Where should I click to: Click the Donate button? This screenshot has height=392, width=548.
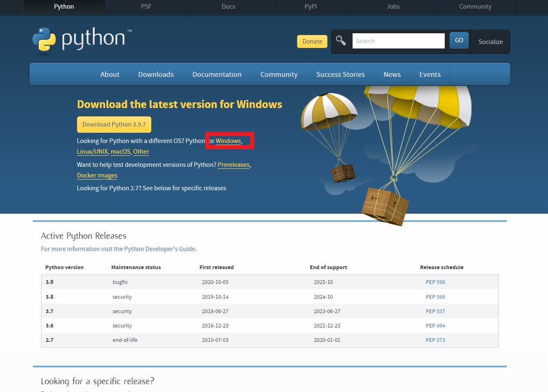tap(312, 41)
